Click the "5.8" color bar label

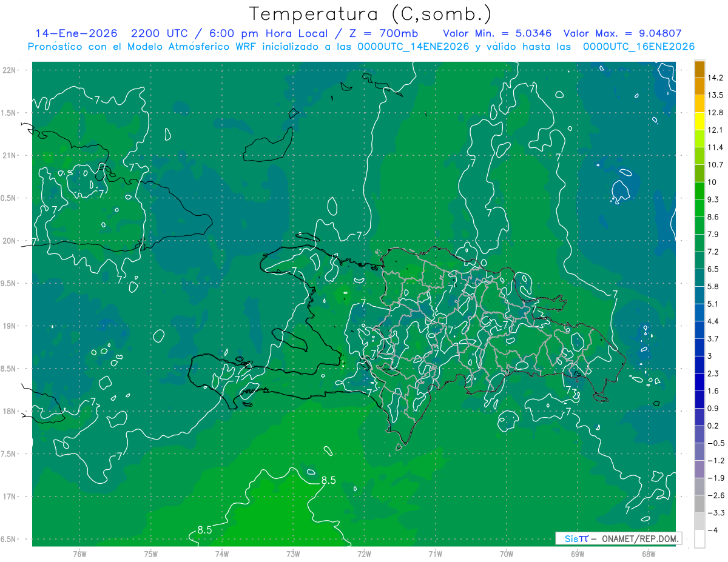pos(713,286)
